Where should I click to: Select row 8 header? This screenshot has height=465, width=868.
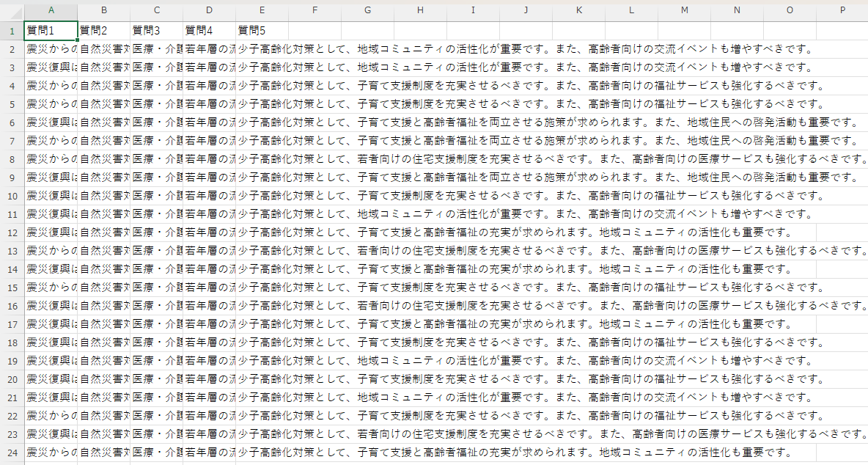[12, 159]
